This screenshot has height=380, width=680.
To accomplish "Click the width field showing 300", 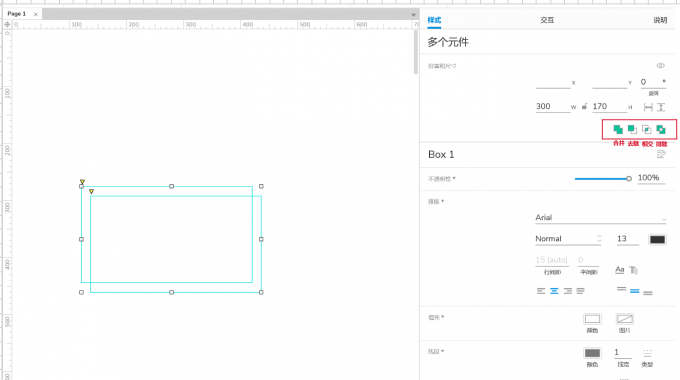I will pyautogui.click(x=553, y=107).
